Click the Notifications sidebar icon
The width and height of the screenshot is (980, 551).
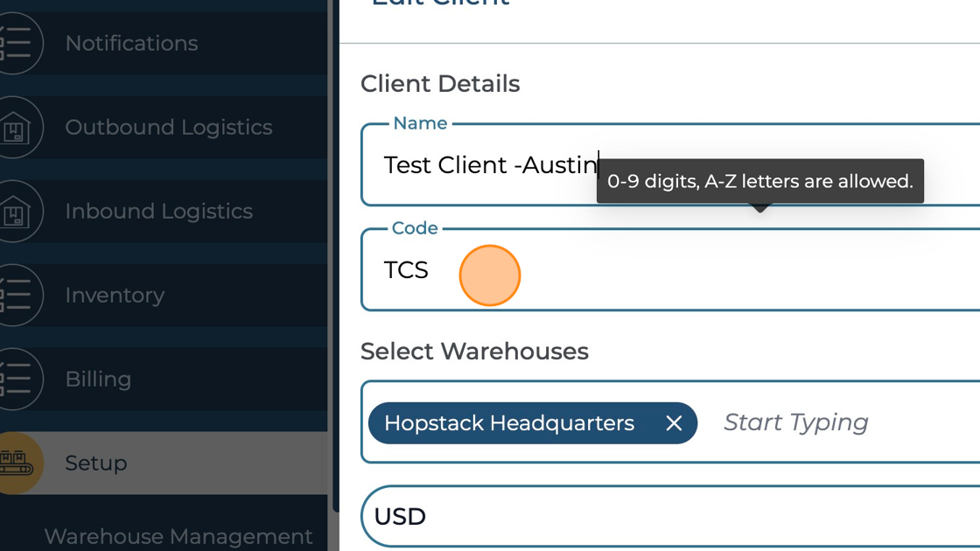pyautogui.click(x=16, y=43)
